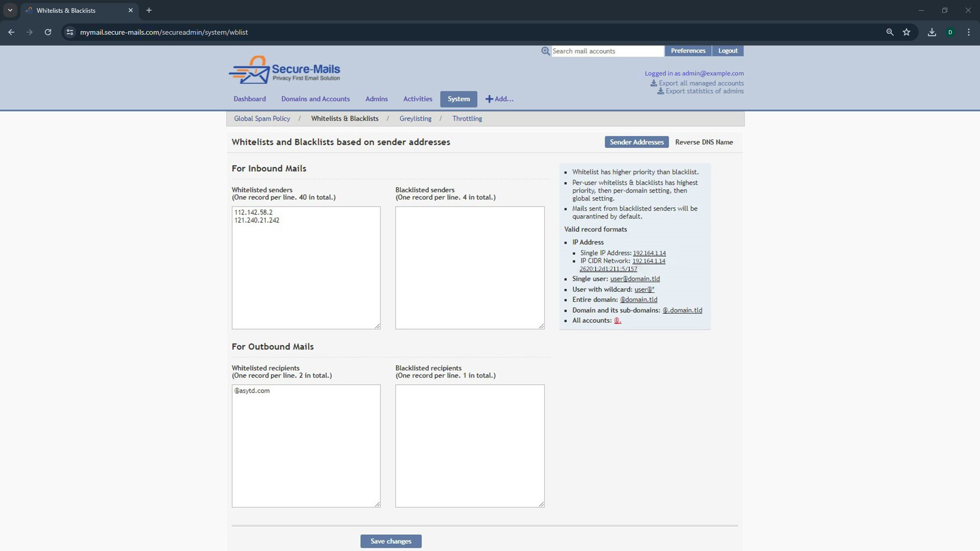This screenshot has width=980, height=551.
Task: Click Export all managed accounts link
Action: coord(701,83)
